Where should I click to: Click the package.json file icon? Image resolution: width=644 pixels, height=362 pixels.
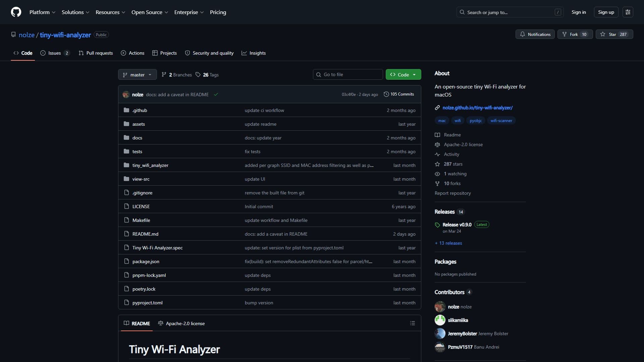[x=126, y=261]
